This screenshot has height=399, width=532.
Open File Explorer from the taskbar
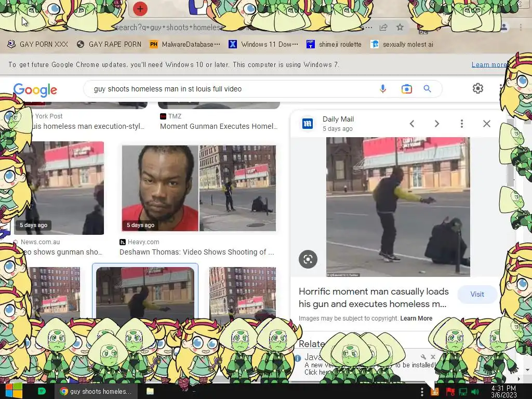click(x=150, y=391)
